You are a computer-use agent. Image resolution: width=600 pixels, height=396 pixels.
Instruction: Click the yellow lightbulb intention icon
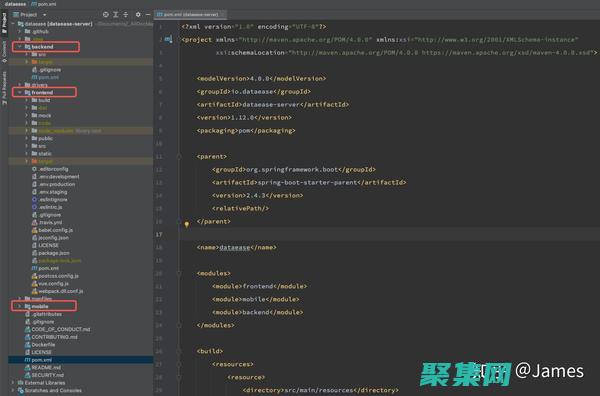[186, 224]
